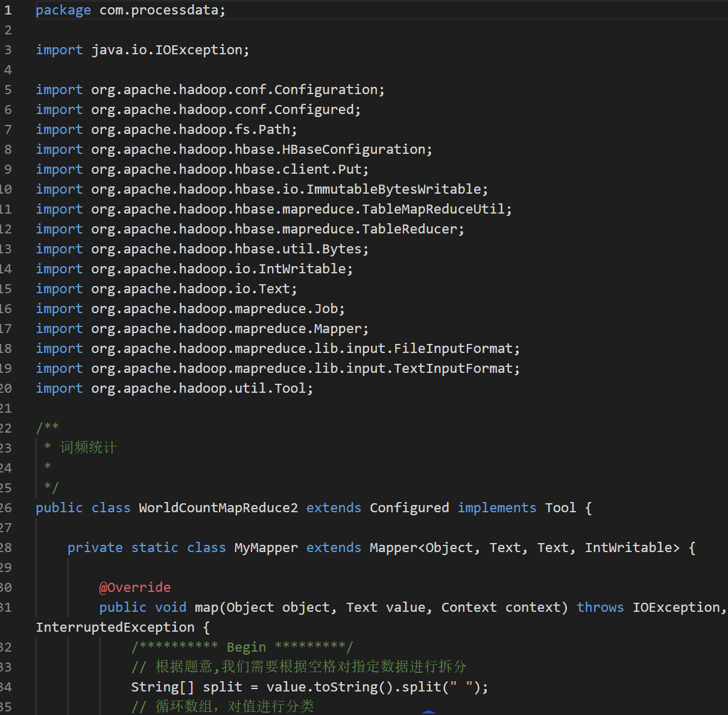The image size is (728, 715).
Task: Click the '根据题意' comment line
Action: tap(299, 667)
